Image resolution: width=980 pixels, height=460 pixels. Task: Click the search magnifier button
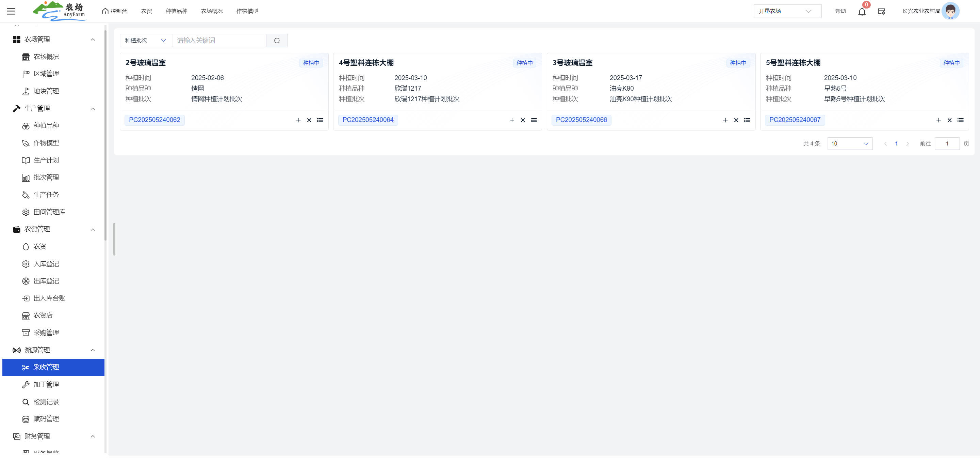click(277, 40)
